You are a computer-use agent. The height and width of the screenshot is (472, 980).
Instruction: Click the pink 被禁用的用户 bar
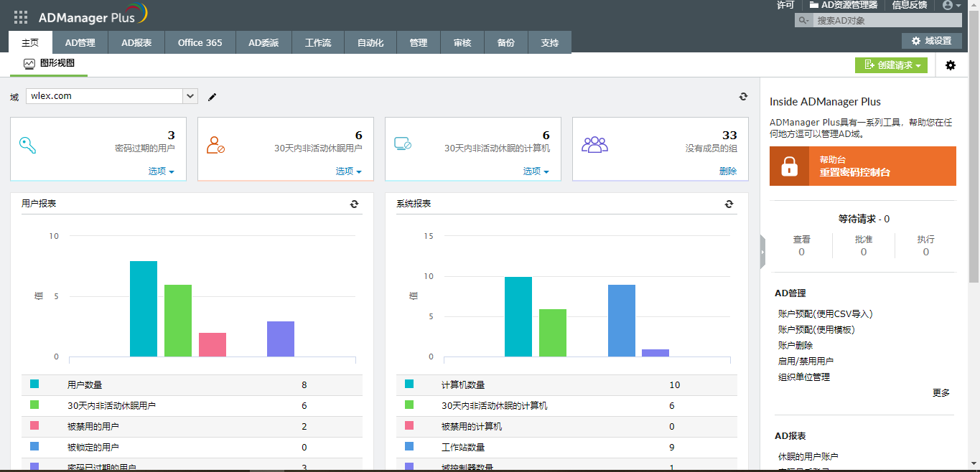(213, 344)
